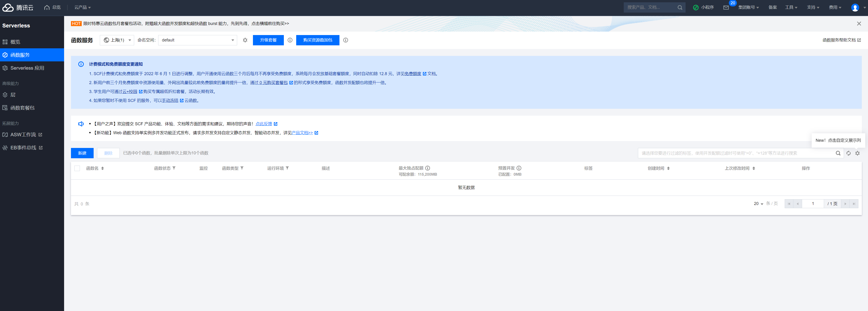Click info icon next to 升级套餐
This screenshot has width=868, height=311.
pos(290,40)
